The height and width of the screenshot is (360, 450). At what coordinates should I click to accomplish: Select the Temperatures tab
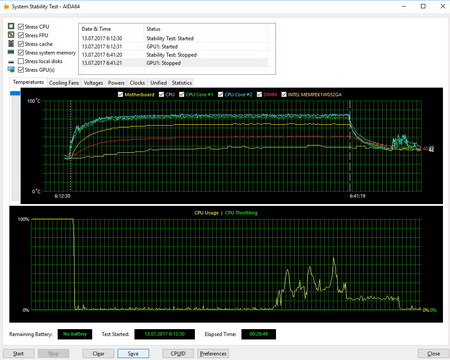pyautogui.click(x=28, y=82)
